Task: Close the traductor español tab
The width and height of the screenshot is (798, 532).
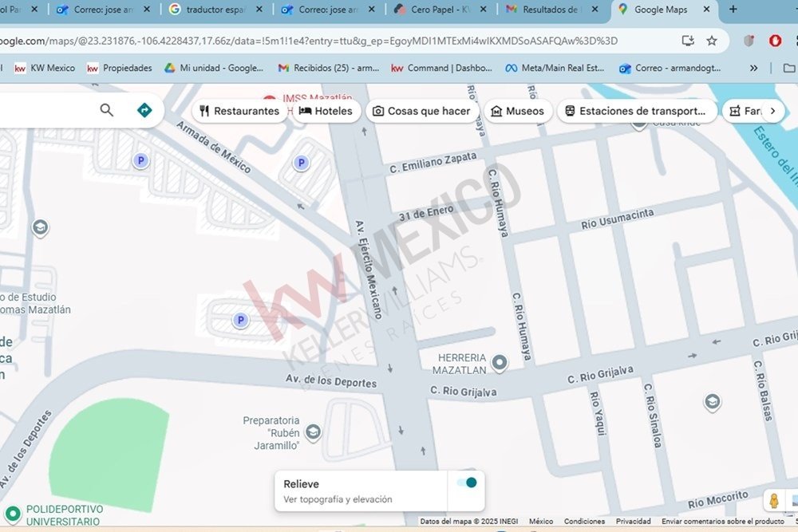Action: click(259, 9)
